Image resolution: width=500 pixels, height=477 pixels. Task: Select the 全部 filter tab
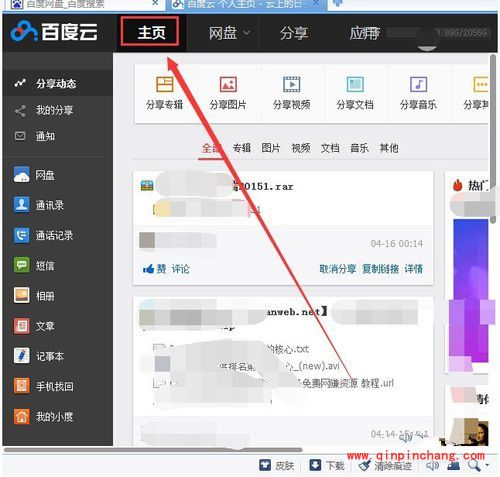[x=211, y=148]
